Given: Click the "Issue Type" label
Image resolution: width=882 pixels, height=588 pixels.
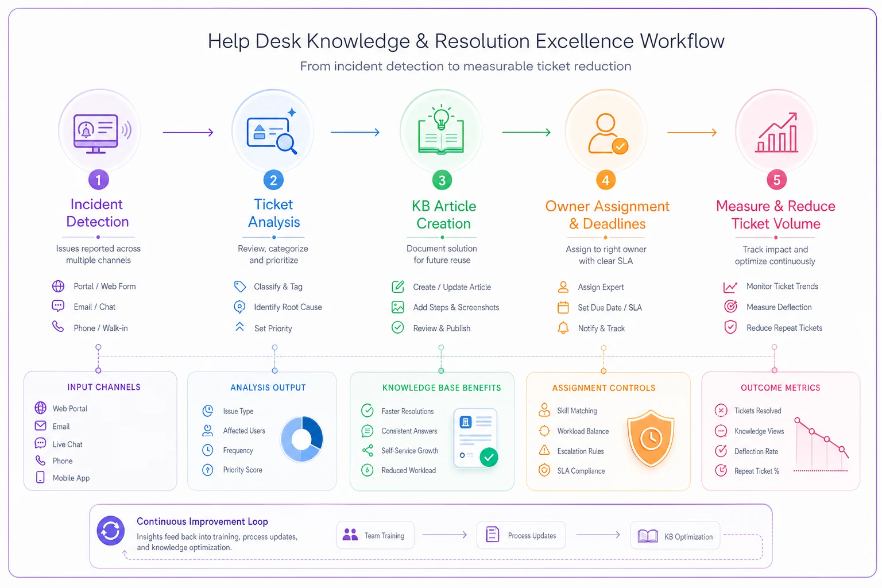Looking at the screenshot, I should [x=238, y=411].
